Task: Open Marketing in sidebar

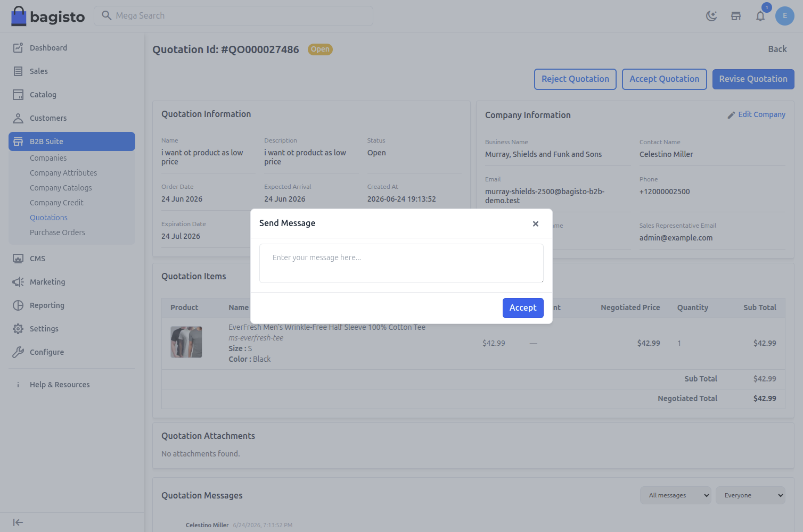Action: pyautogui.click(x=72, y=282)
